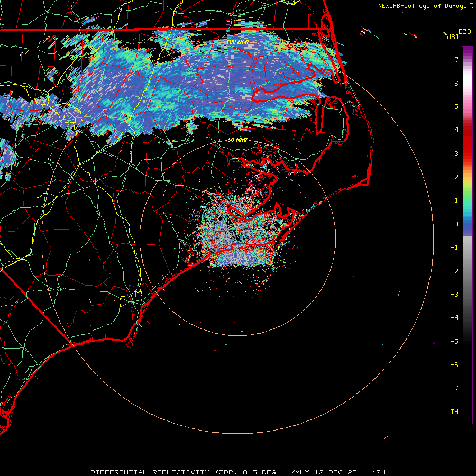
Task: Click the -2 dB value on the color scale
Action: (x=454, y=271)
